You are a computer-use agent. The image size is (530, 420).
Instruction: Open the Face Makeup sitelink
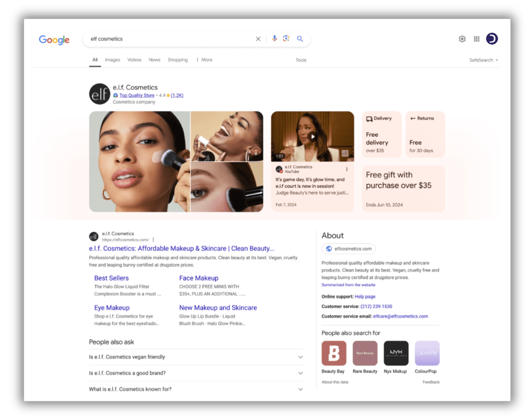click(x=199, y=278)
